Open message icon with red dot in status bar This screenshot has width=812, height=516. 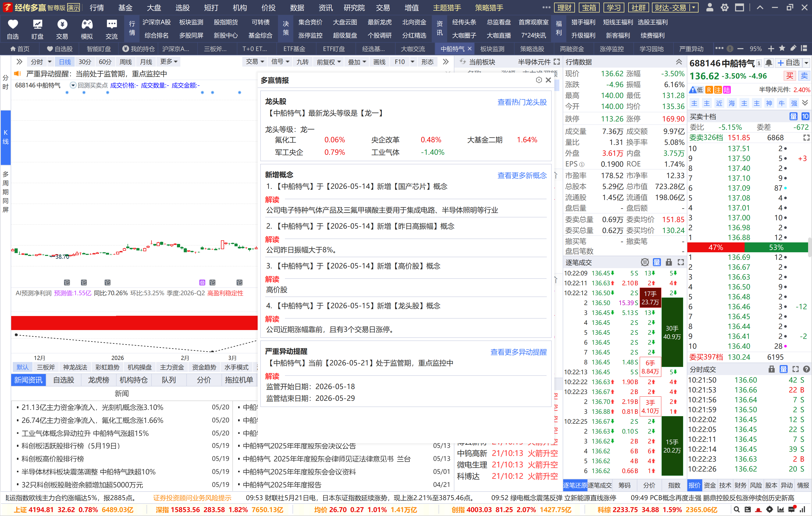click(x=791, y=509)
